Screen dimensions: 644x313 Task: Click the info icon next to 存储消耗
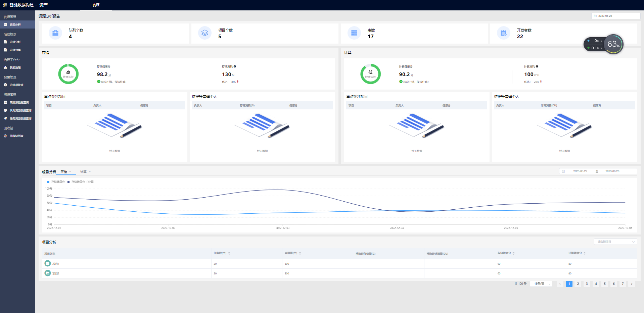click(x=235, y=66)
